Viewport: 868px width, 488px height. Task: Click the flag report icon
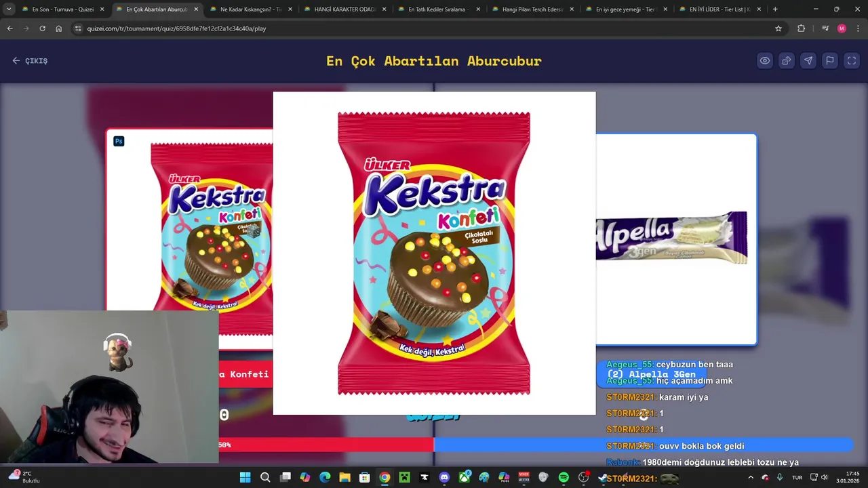(x=830, y=60)
